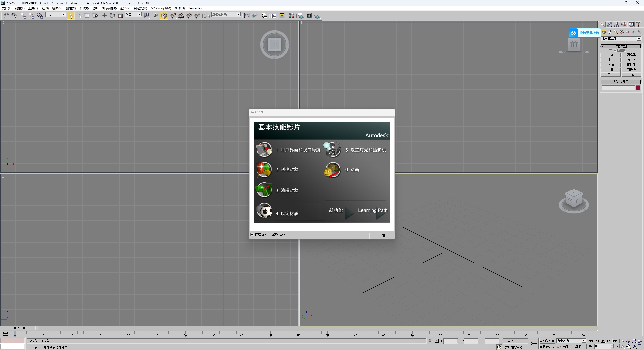Screen dimensions: 644x350
Task: Click the 关闭 button in dialog
Action: coord(381,236)
